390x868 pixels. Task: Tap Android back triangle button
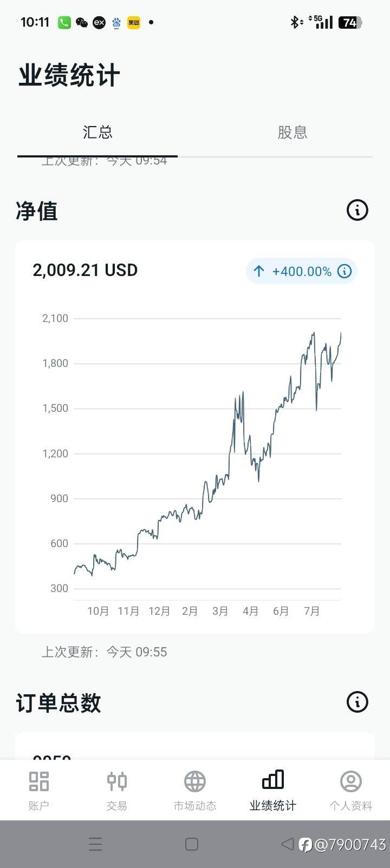click(x=288, y=844)
